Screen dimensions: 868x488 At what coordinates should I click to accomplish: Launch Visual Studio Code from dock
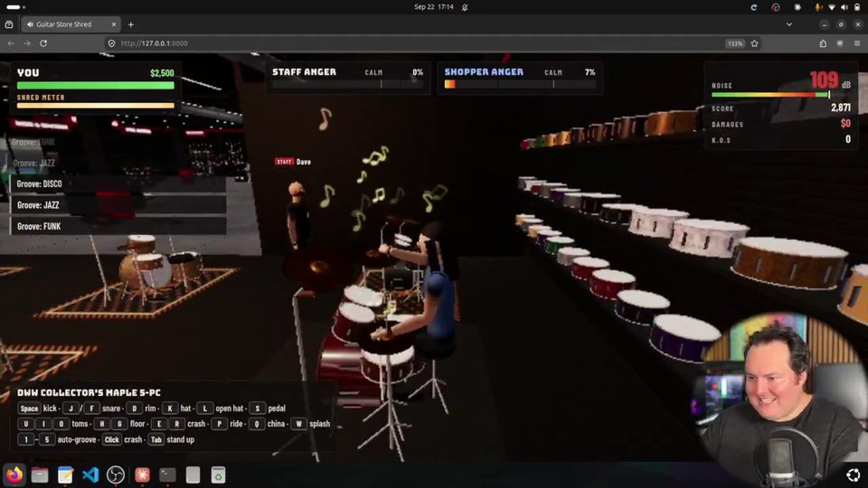pos(90,474)
